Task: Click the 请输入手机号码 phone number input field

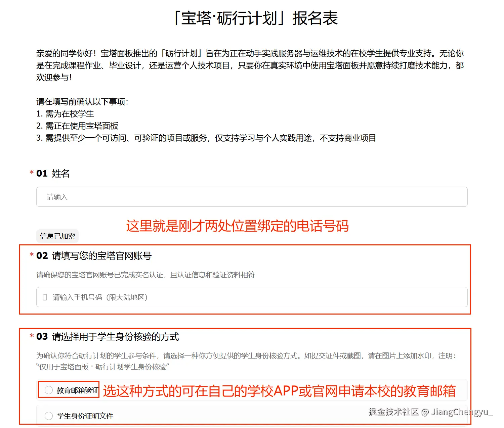Action: coord(252,297)
